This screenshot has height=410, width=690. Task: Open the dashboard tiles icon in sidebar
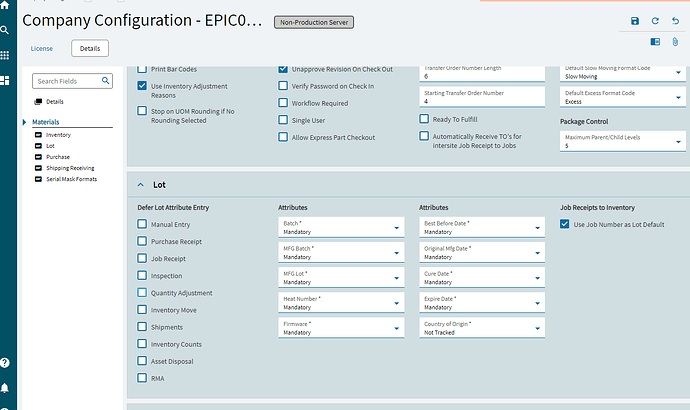(5, 81)
